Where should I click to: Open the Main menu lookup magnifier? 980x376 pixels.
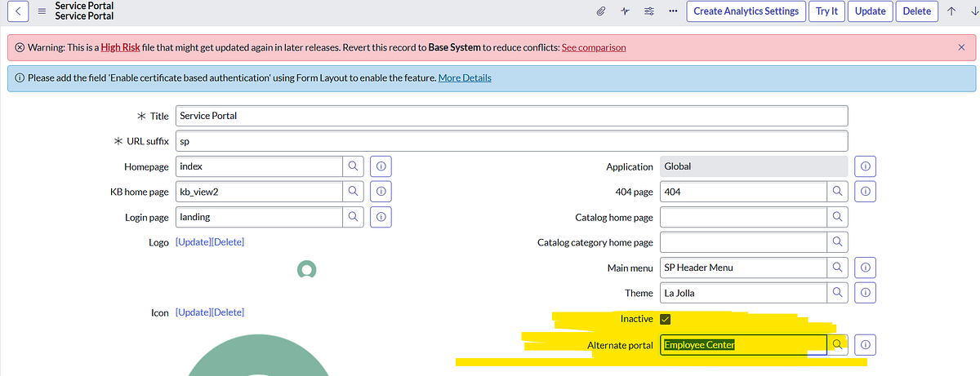click(837, 268)
